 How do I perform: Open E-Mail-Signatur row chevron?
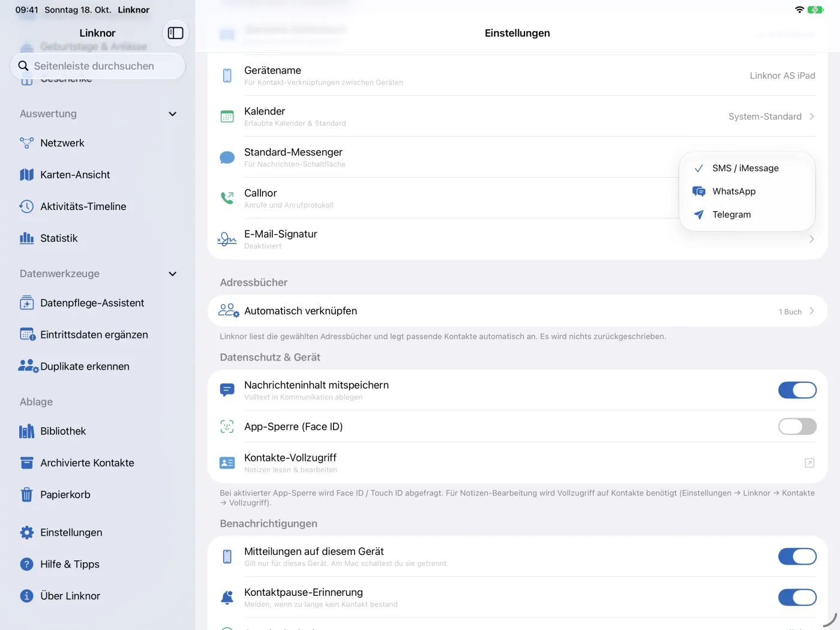click(x=812, y=239)
